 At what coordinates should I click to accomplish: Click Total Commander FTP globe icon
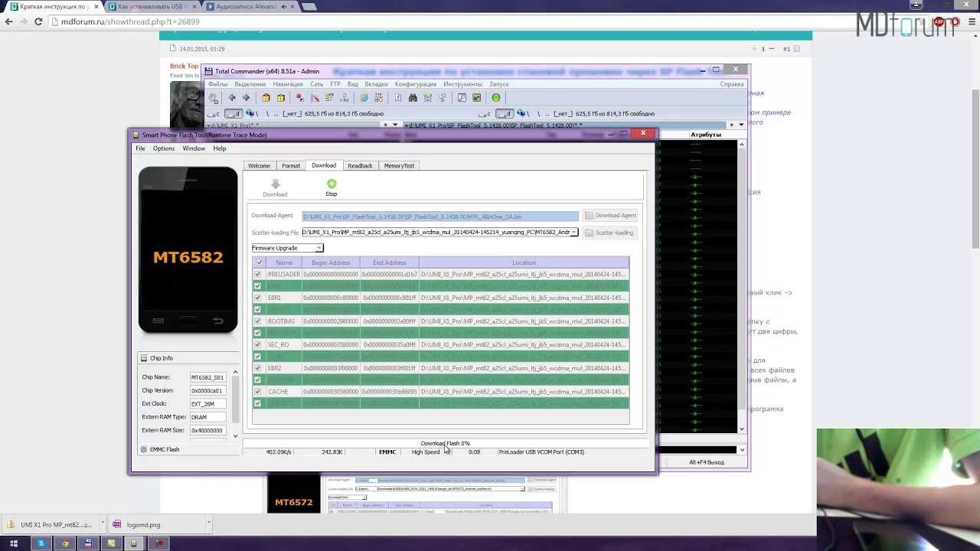[364, 98]
